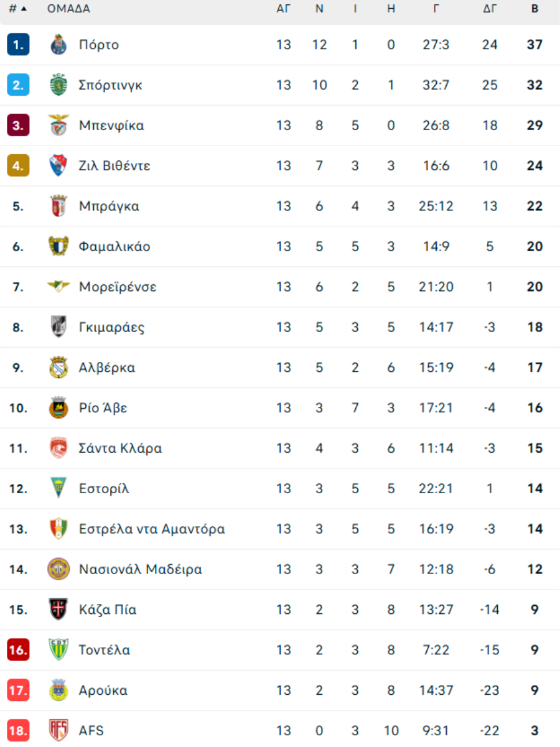Click the Porto club crest icon
Screen dimensions: 560x747
pos(58,45)
